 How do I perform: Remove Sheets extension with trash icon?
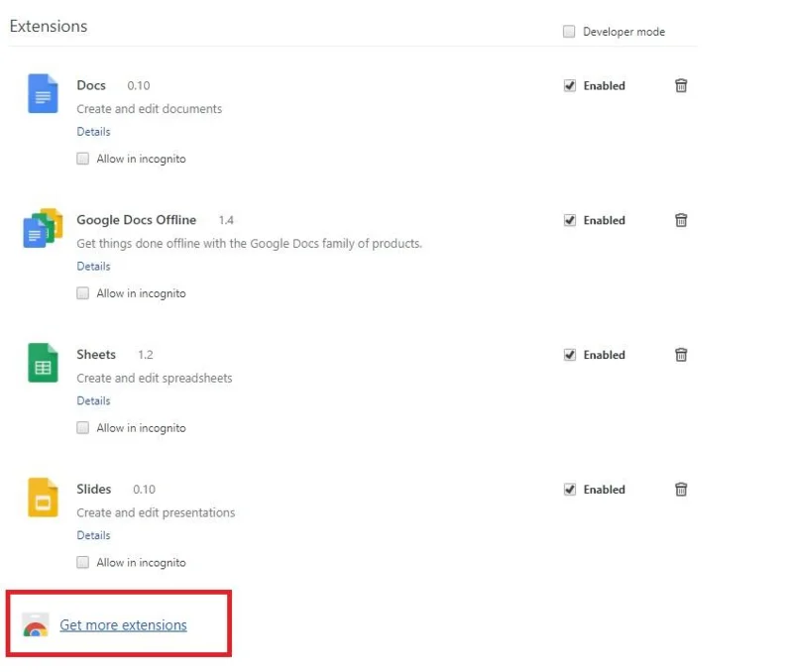681,355
